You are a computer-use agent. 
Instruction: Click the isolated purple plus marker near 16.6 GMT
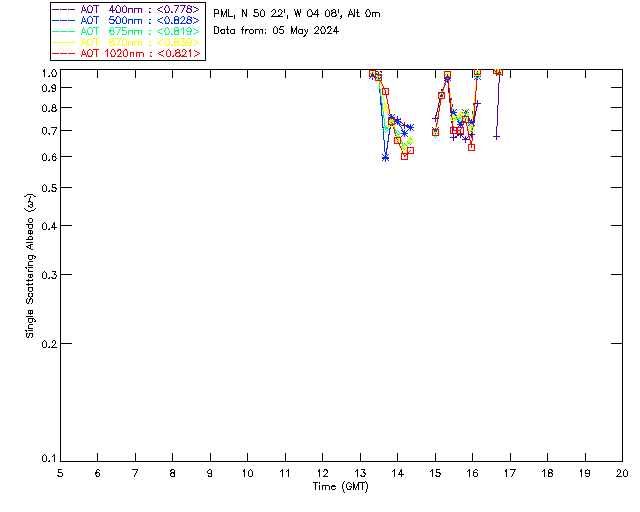[496, 136]
